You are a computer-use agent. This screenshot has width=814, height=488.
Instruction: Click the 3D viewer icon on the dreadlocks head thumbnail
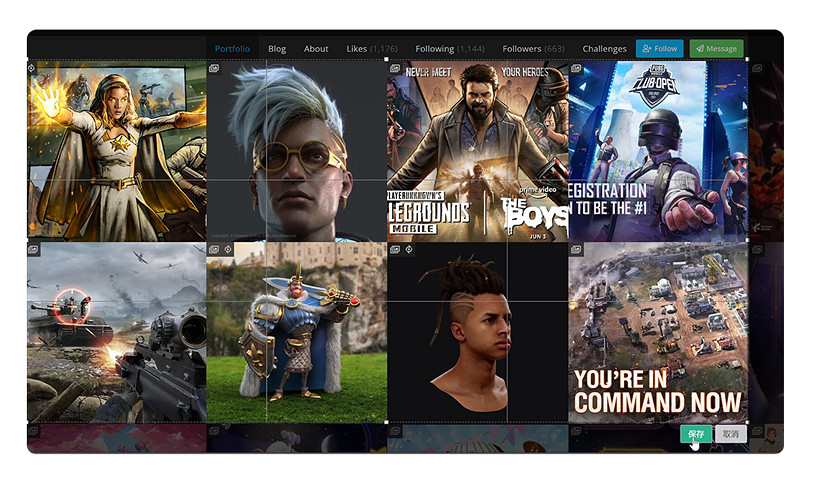pos(409,249)
